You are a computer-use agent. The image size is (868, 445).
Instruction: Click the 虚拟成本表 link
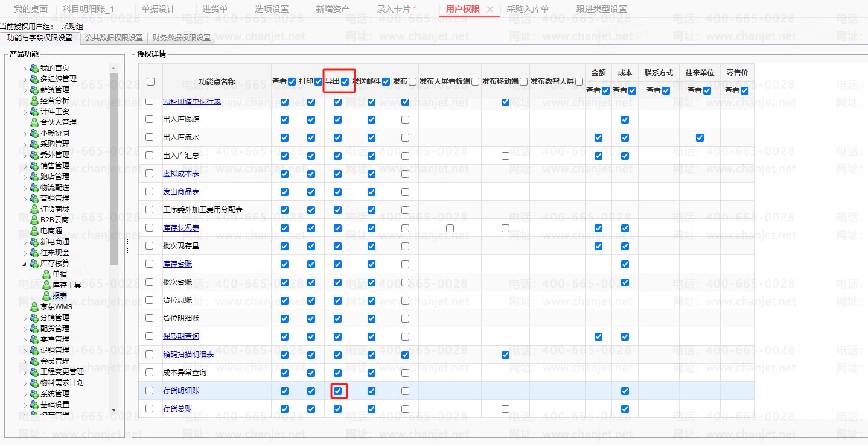click(180, 174)
